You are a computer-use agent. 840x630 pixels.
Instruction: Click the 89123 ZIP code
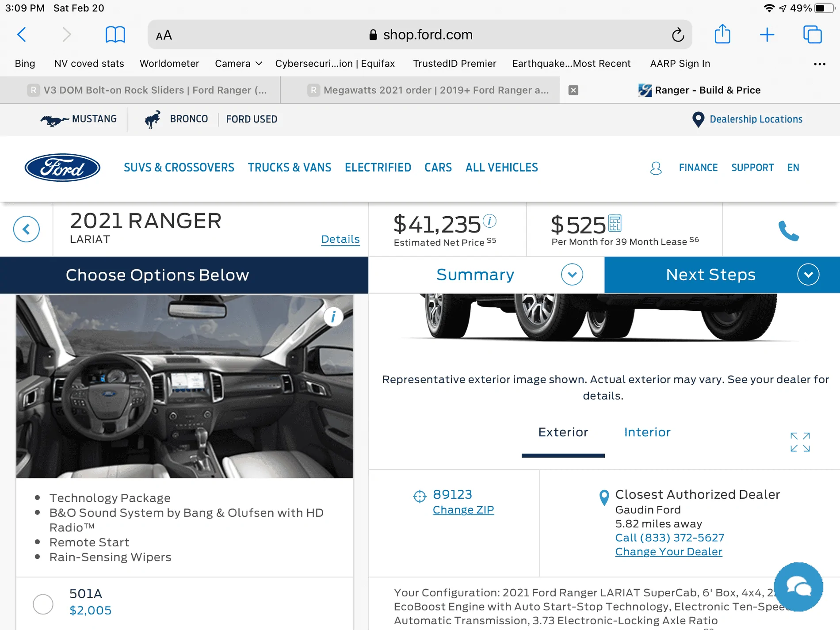pyautogui.click(x=452, y=494)
